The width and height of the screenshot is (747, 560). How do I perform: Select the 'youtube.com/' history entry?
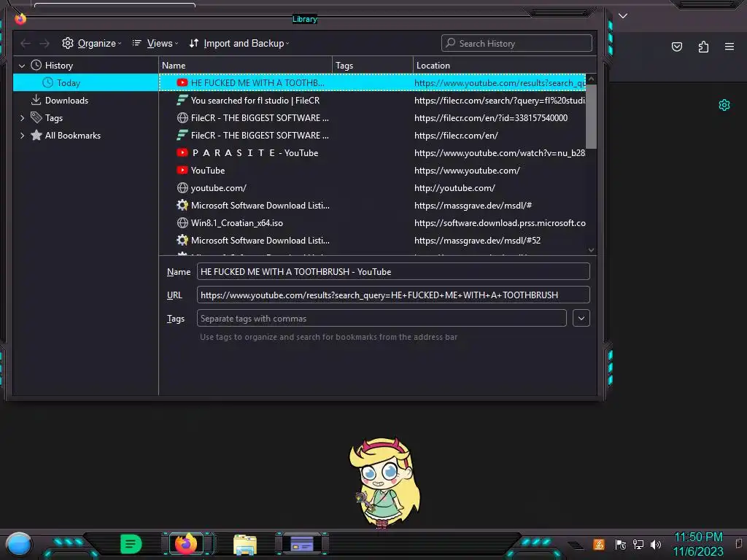[x=372, y=188]
